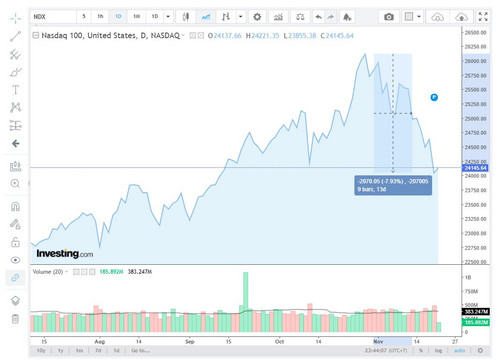500x361 pixels.
Task: Choose the XABCD pattern tool
Action: coord(15,107)
